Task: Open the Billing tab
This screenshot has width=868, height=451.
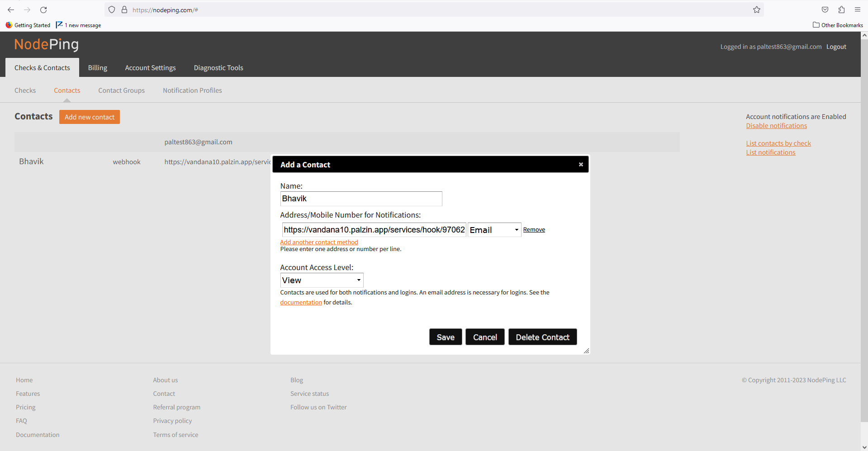Action: click(98, 68)
